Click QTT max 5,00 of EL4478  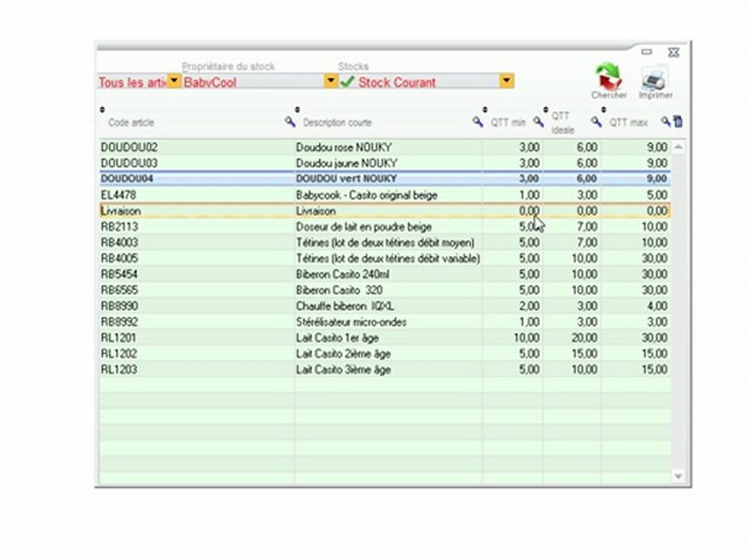coord(657,194)
